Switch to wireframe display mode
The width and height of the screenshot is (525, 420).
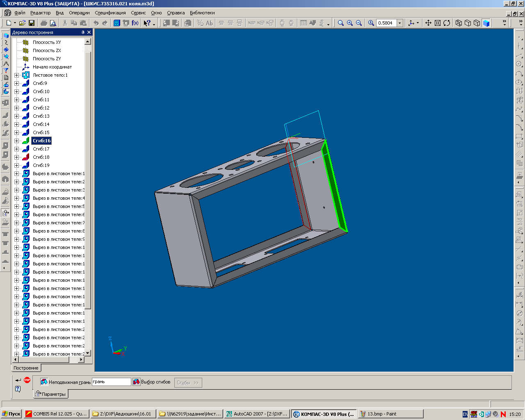tap(459, 23)
